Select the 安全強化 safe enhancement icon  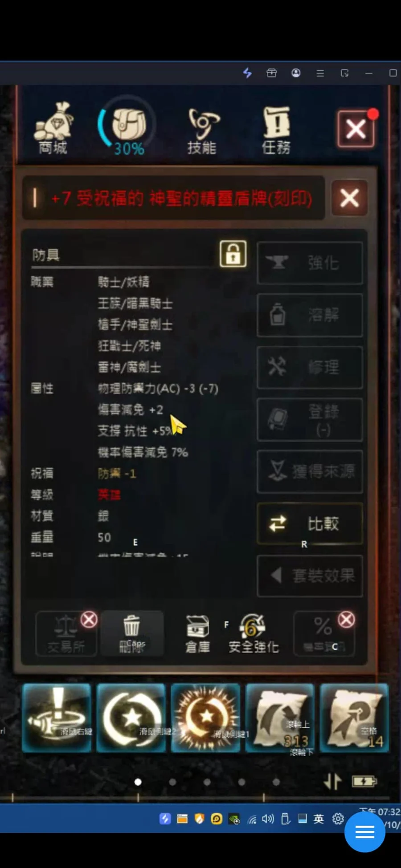click(x=254, y=634)
